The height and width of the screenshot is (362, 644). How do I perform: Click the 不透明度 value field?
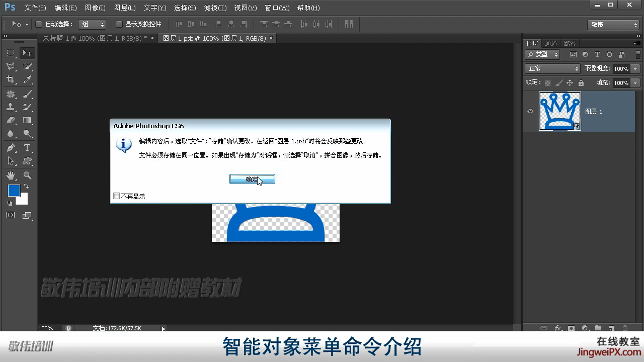[x=621, y=68]
